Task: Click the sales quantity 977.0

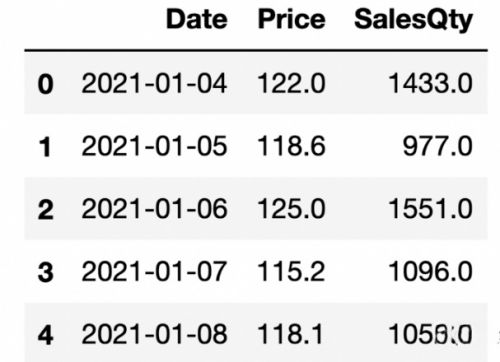Action: [438, 146]
